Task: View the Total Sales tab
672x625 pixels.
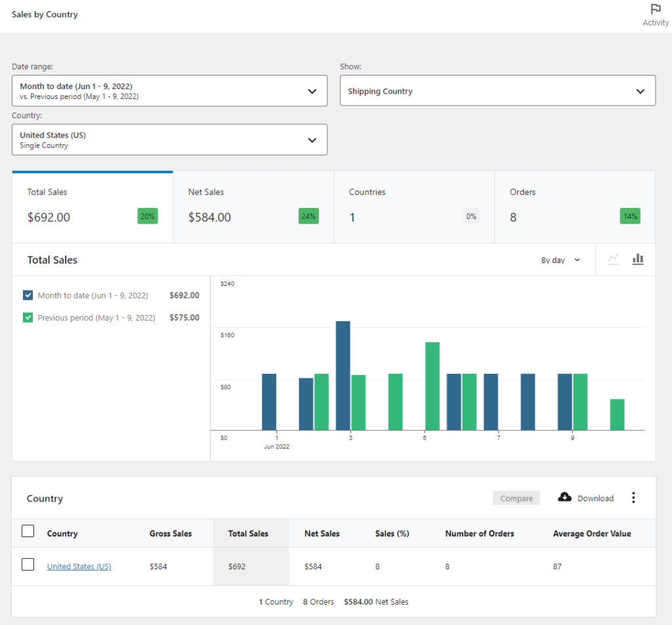Action: pos(92,207)
